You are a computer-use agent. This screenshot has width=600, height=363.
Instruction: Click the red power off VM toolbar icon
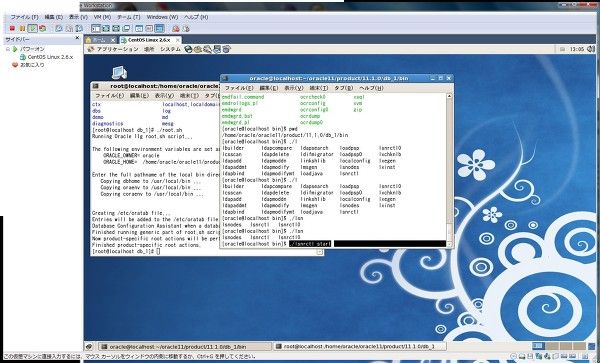(12, 28)
